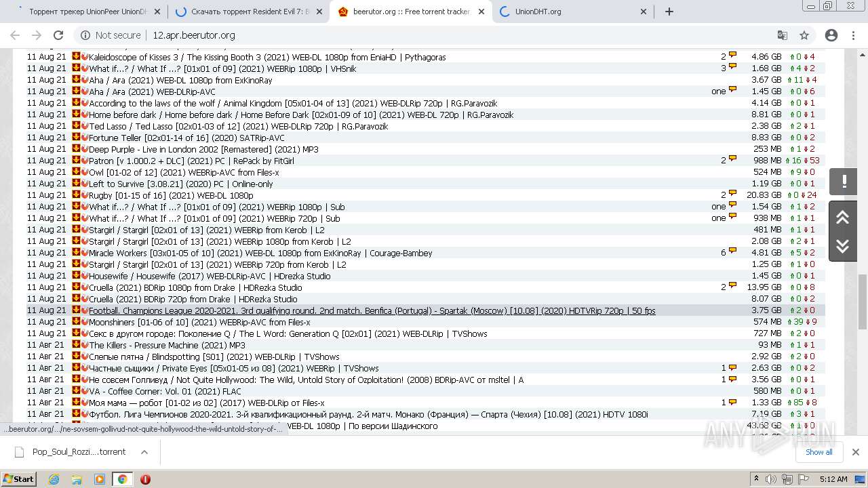Click the 5:12 AM taskbar clock
The width and height of the screenshot is (868, 488).
833,479
